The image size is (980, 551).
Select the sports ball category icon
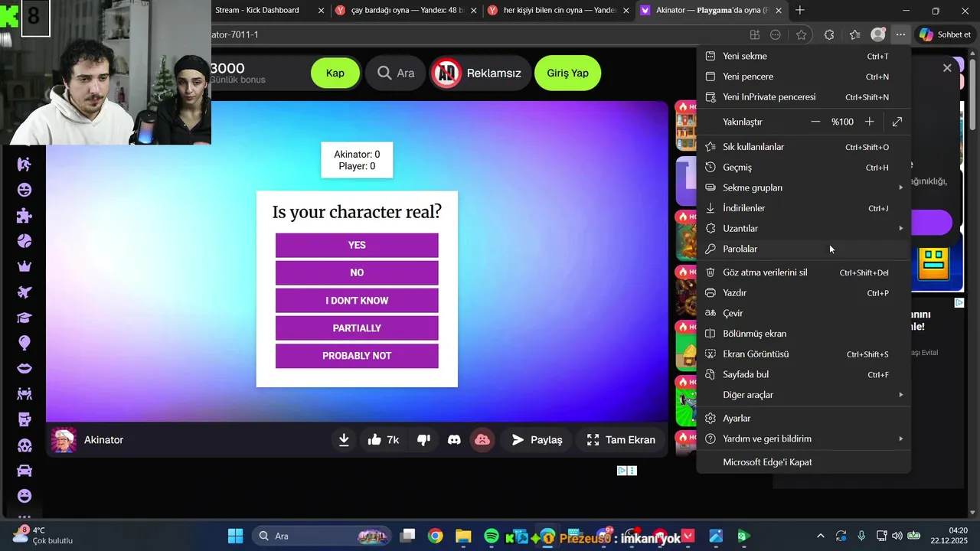point(24,241)
